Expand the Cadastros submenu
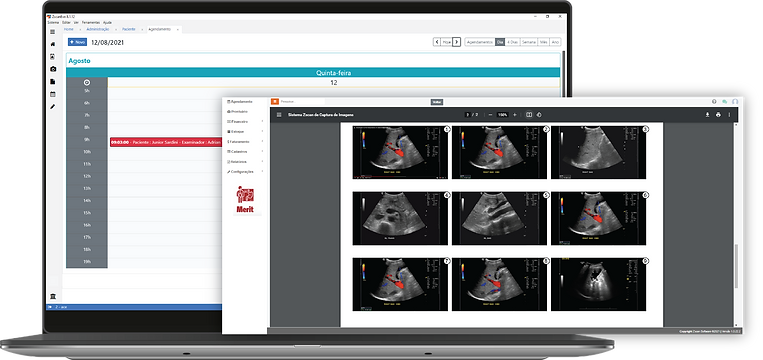 tap(262, 152)
